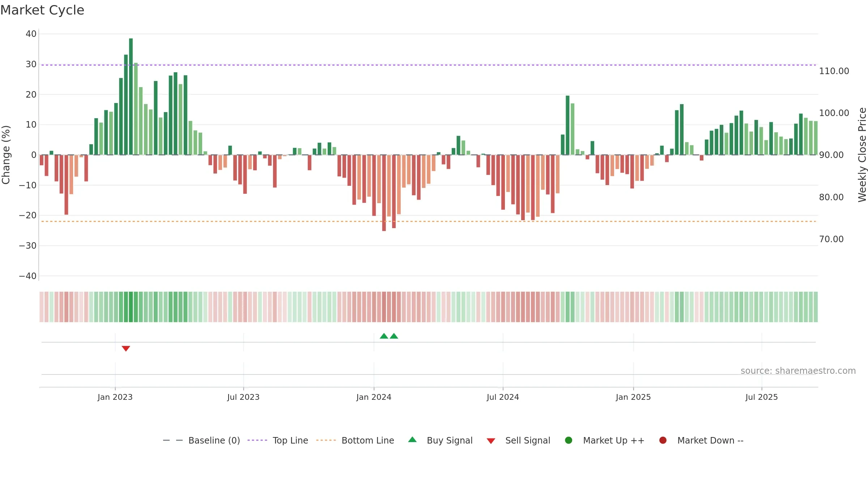Click the orange dotted Bottom Line legend swatch
The width and height of the screenshot is (868, 488).
[326, 440]
